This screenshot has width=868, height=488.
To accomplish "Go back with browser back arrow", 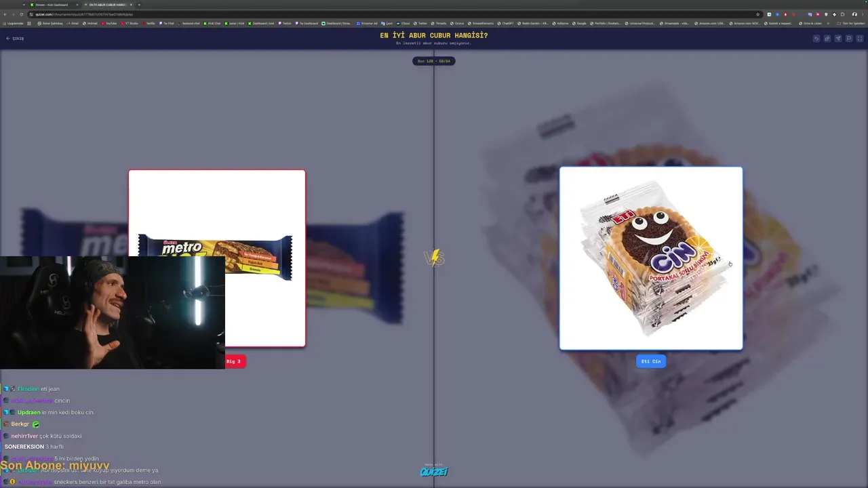I will click(5, 14).
